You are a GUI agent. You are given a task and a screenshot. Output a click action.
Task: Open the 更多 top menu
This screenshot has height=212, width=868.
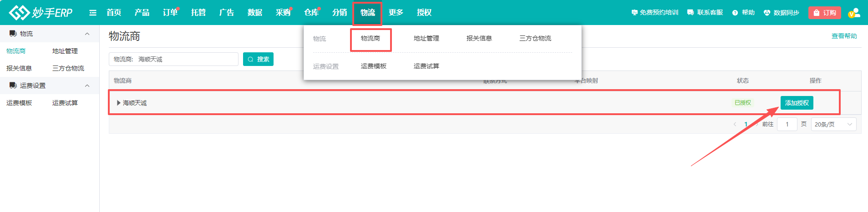[x=396, y=13]
